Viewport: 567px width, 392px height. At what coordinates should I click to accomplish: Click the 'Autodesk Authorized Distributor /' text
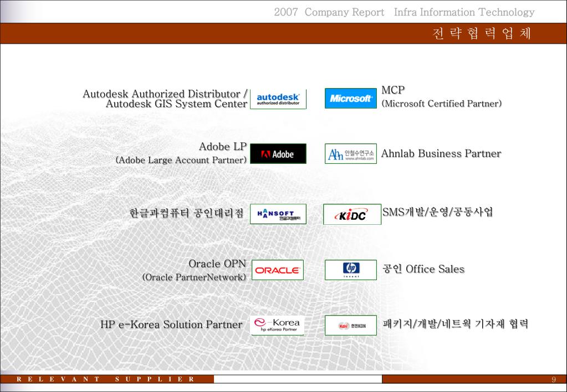coord(165,94)
